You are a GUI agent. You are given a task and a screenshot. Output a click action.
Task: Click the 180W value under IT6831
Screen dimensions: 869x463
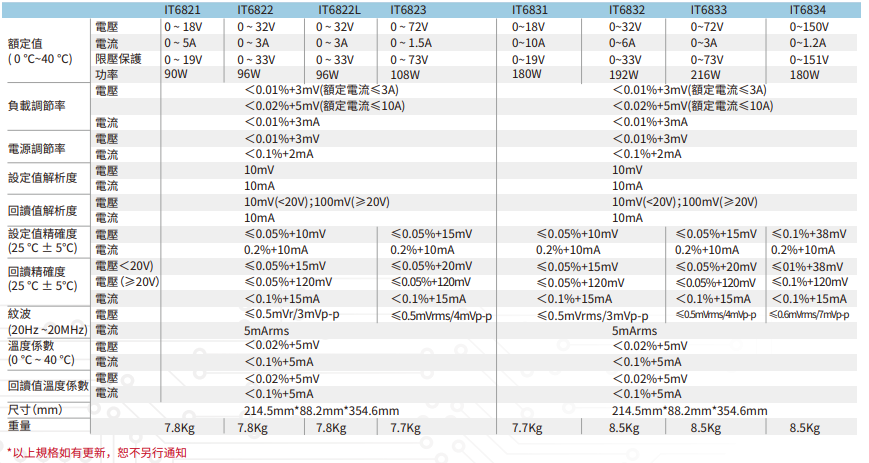526,74
